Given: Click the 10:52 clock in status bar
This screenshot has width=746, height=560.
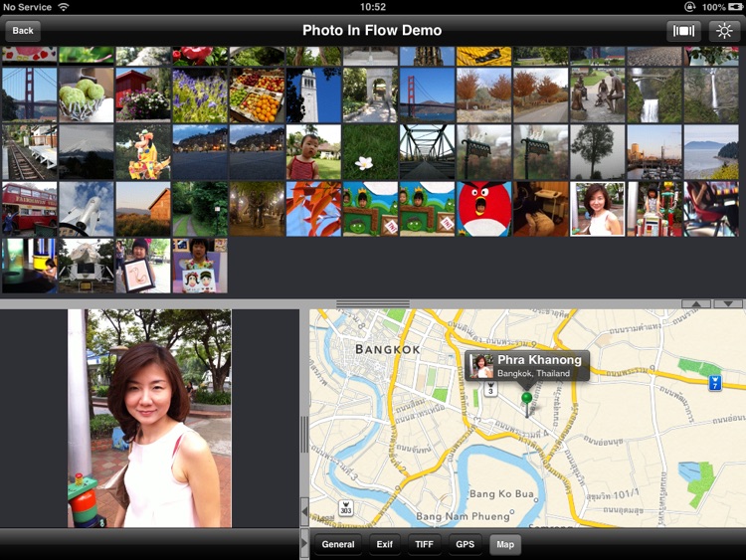Looking at the screenshot, I should 373,7.
